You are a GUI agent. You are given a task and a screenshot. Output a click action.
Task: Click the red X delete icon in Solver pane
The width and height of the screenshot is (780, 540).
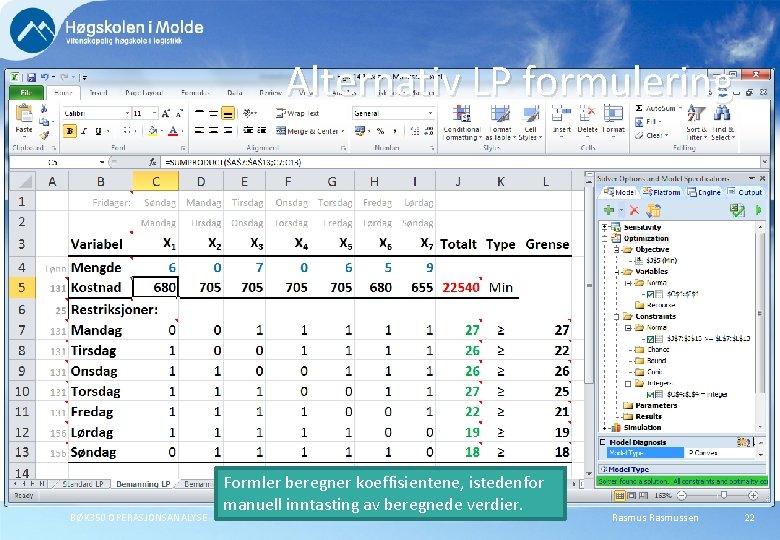click(634, 210)
